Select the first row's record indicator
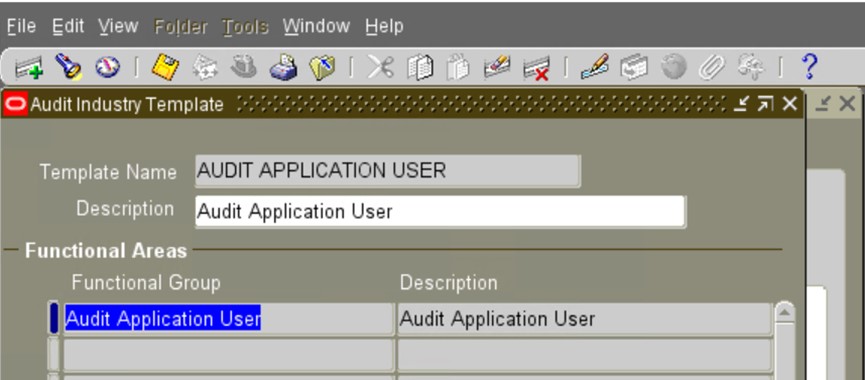The height and width of the screenshot is (380, 865). [54, 319]
